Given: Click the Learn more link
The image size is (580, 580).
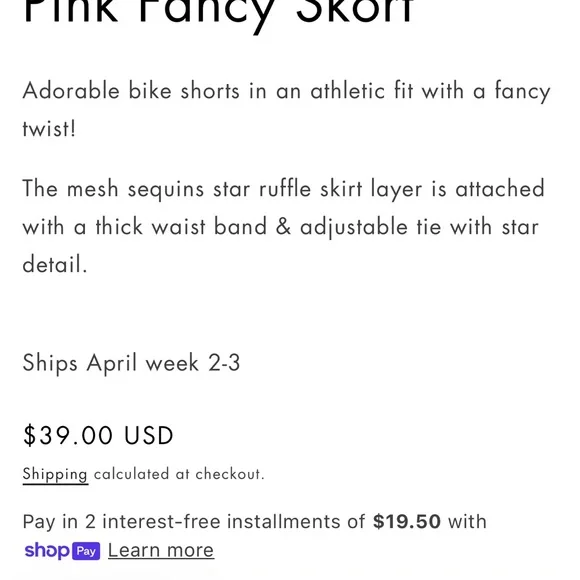Looking at the screenshot, I should [x=161, y=550].
